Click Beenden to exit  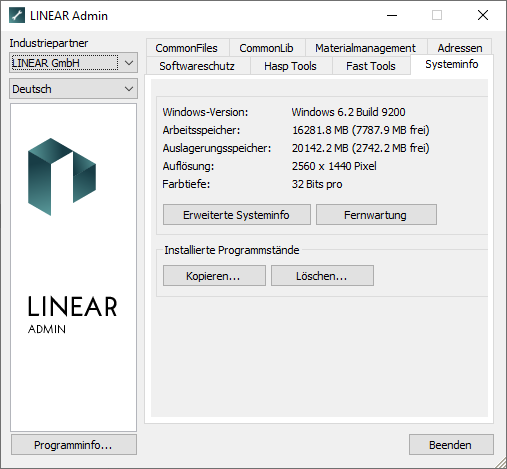click(x=451, y=445)
